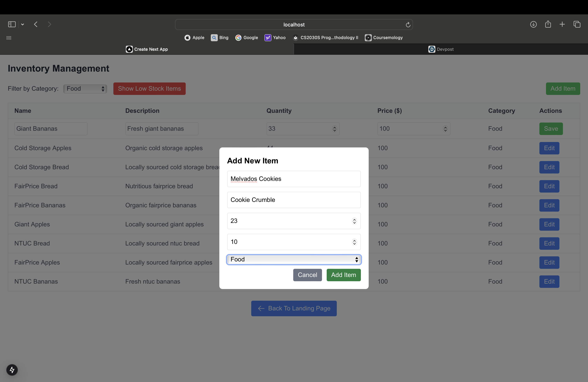
Task: Reload the localhost page
Action: (408, 25)
